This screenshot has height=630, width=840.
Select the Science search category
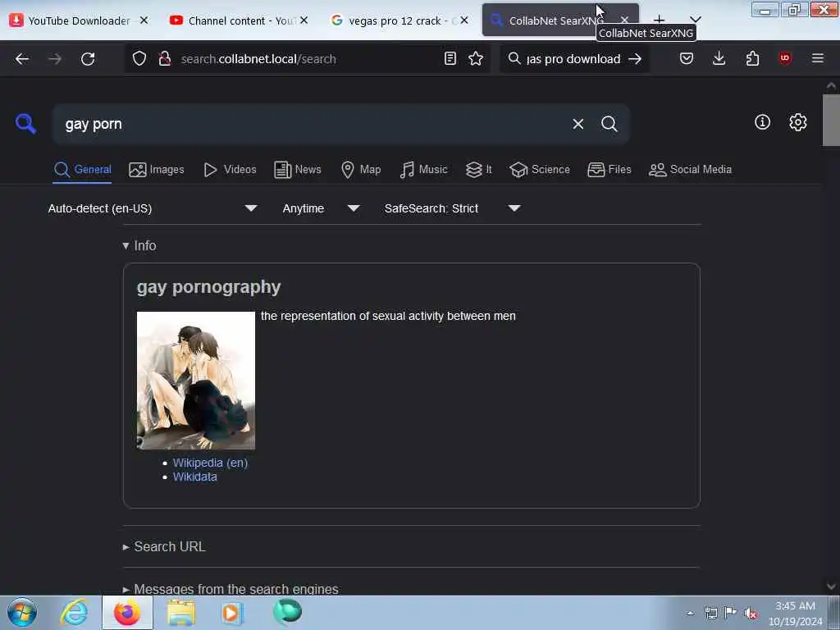tap(540, 170)
